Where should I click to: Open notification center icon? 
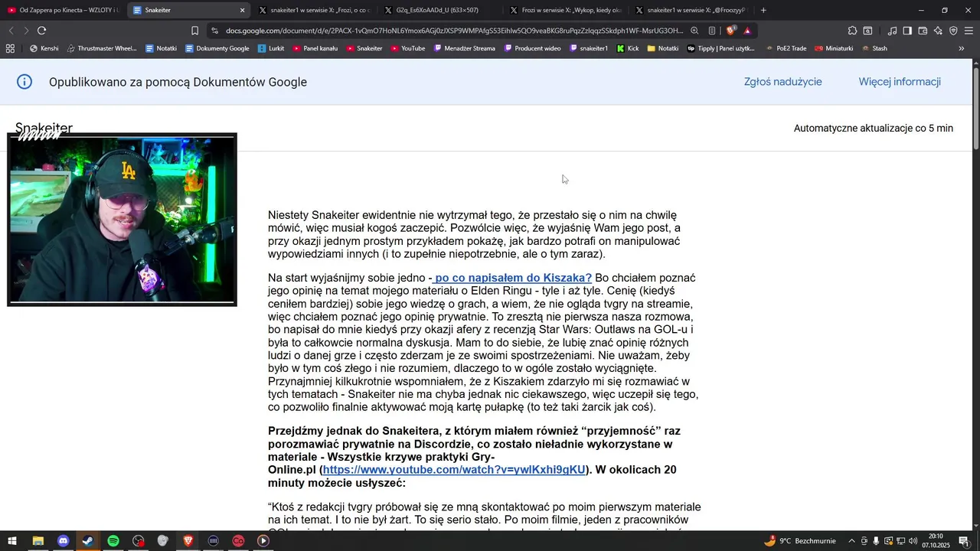click(x=964, y=541)
